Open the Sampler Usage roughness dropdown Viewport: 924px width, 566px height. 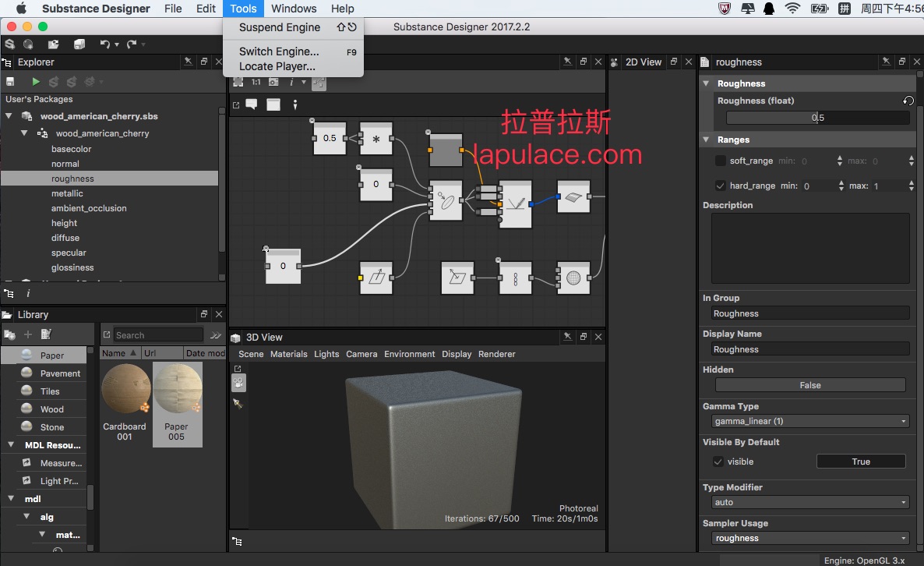pos(810,538)
